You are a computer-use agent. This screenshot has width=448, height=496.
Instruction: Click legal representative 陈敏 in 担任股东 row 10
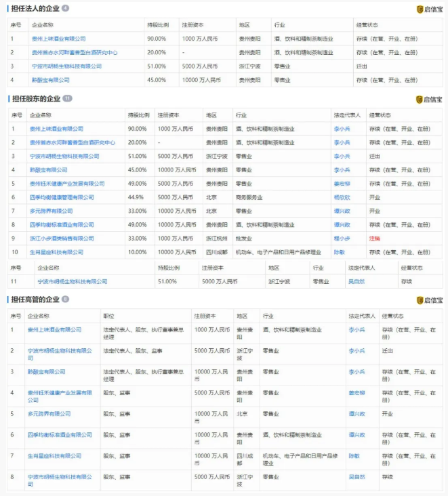coord(340,252)
